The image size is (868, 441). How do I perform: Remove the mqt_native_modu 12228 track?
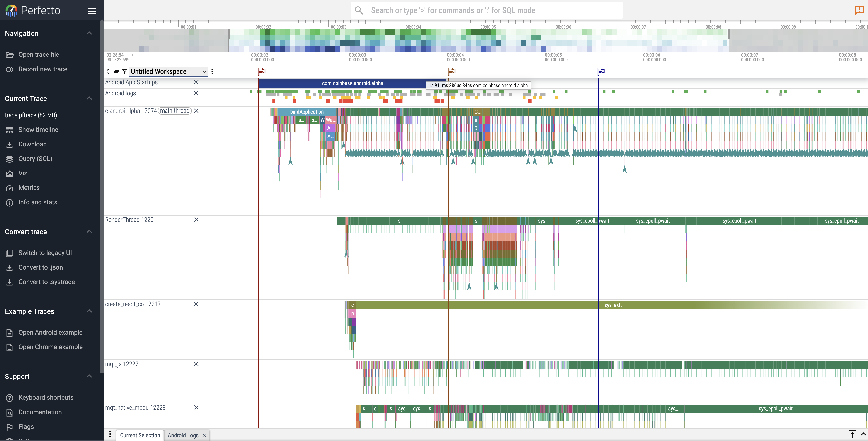click(x=196, y=408)
